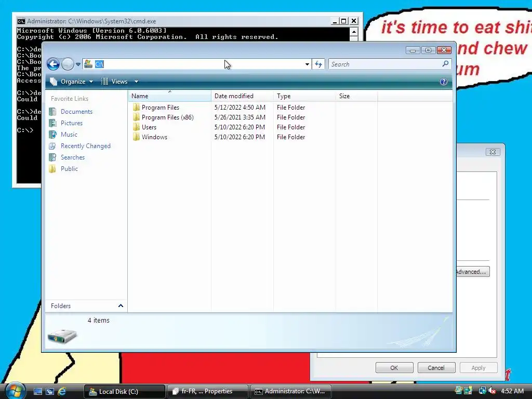The image size is (532, 399).
Task: Open Public in Favorite Links
Action: click(69, 169)
